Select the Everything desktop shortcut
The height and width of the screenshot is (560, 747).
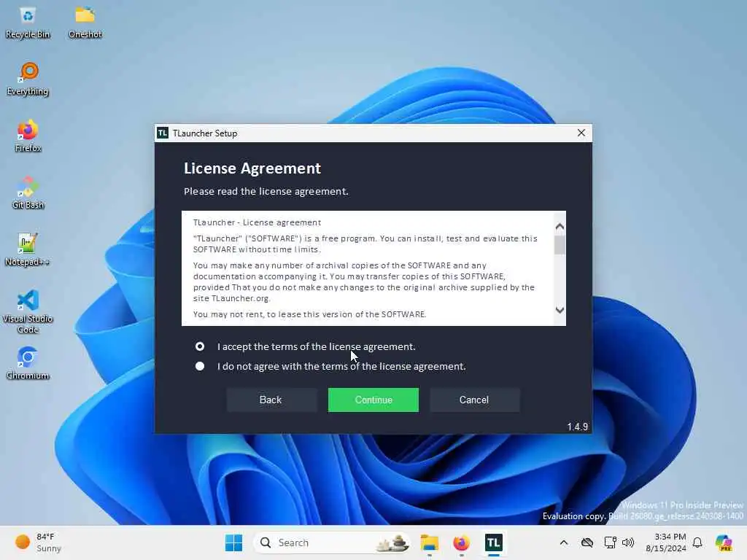coord(28,79)
